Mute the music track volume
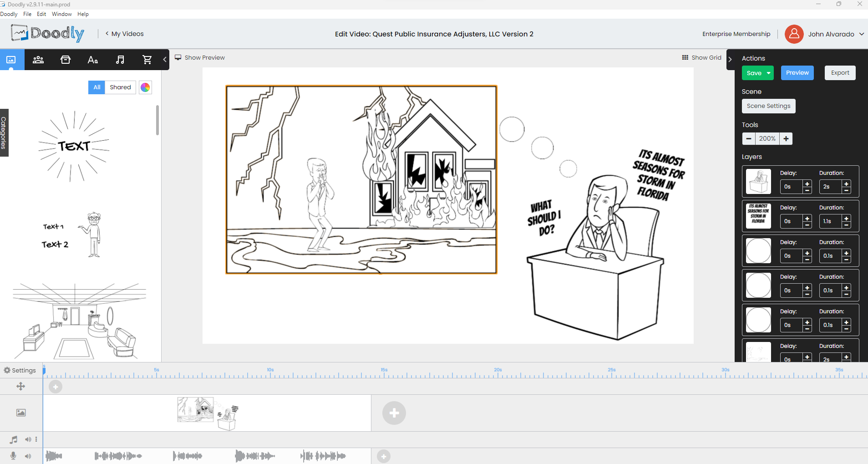 (x=28, y=439)
